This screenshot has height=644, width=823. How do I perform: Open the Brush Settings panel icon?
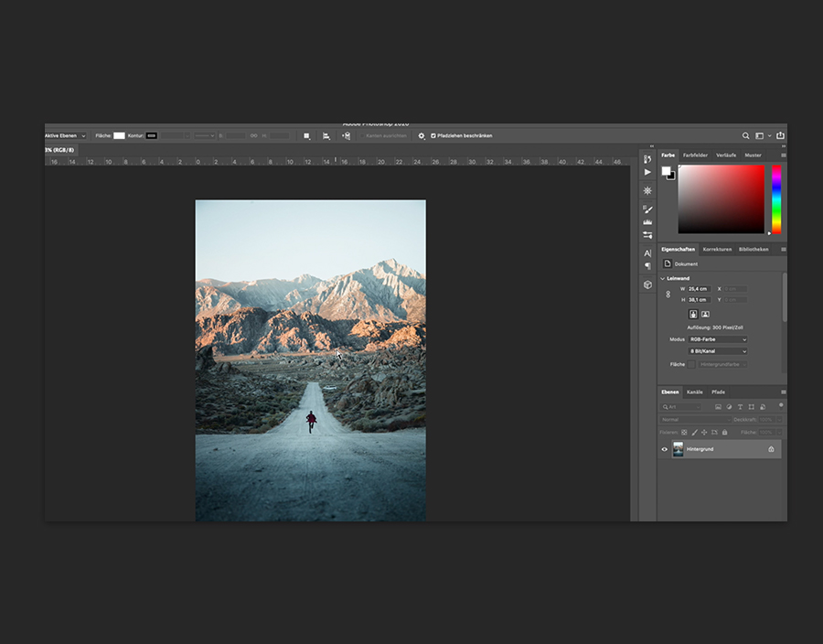(647, 209)
